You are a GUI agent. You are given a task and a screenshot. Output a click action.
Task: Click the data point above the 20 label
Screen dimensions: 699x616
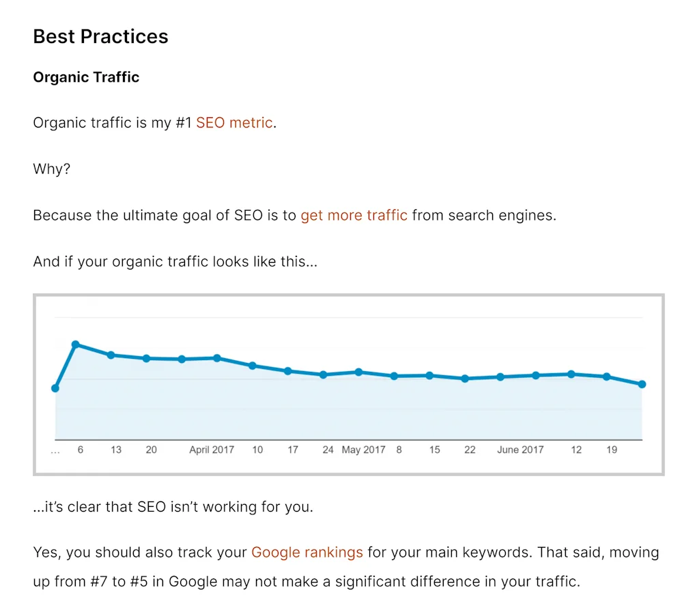(x=146, y=358)
